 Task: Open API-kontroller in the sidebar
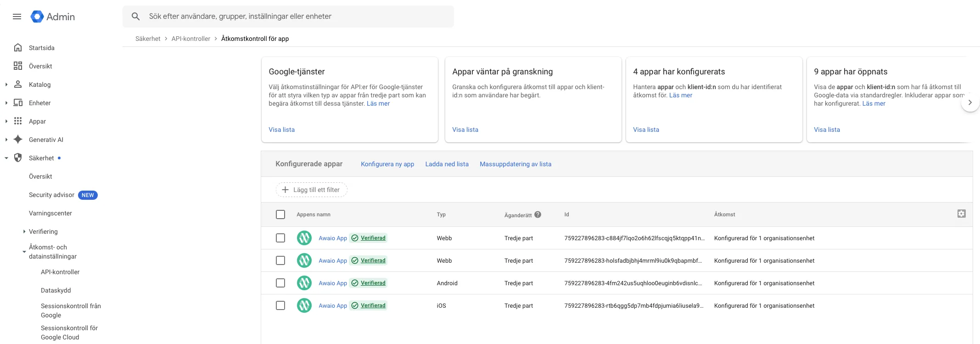pyautogui.click(x=60, y=272)
